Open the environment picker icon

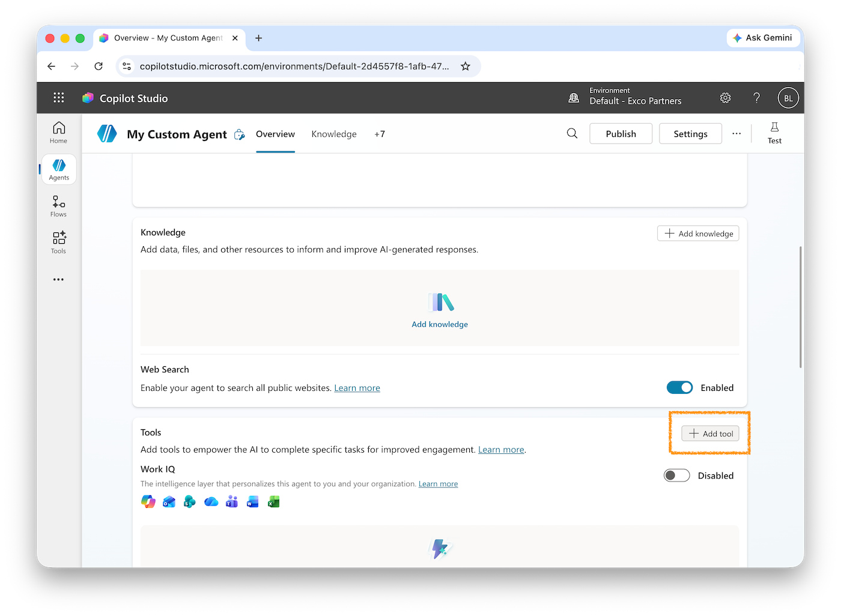click(574, 98)
